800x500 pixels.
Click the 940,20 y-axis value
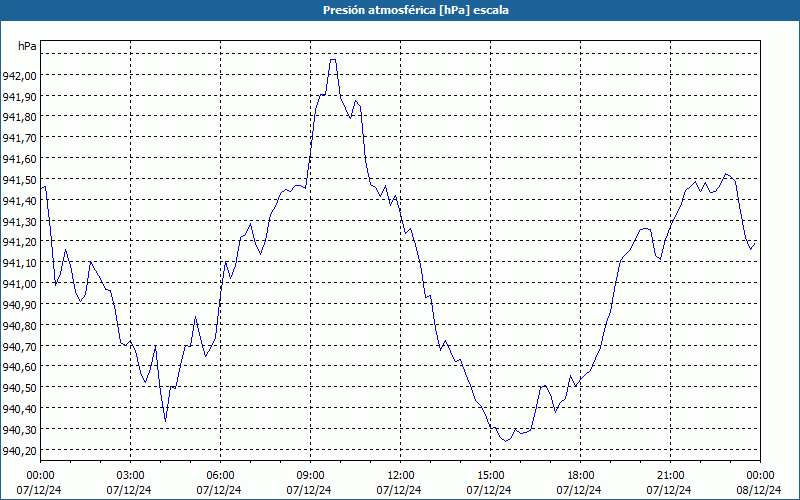[x=19, y=451]
